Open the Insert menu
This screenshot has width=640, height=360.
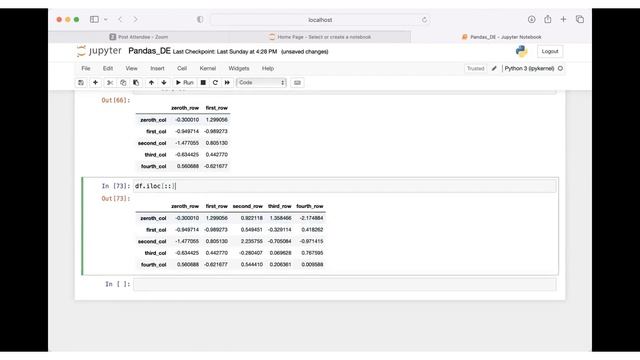coord(157,68)
